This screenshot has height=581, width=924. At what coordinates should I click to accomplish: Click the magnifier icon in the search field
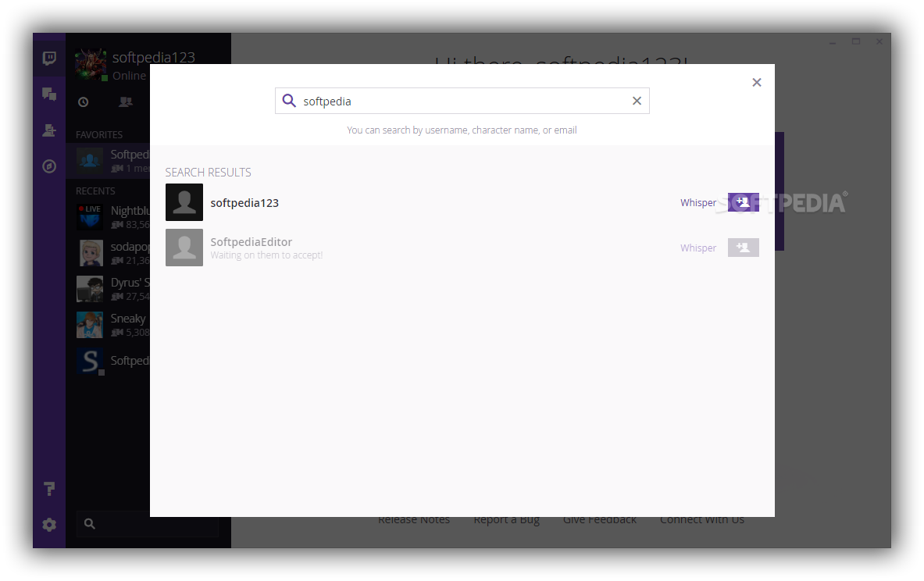click(x=289, y=101)
